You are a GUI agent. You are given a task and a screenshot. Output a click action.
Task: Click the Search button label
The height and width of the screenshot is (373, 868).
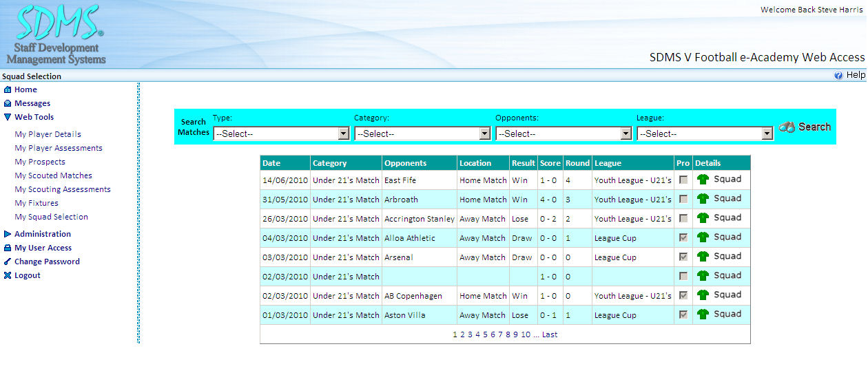(x=815, y=127)
